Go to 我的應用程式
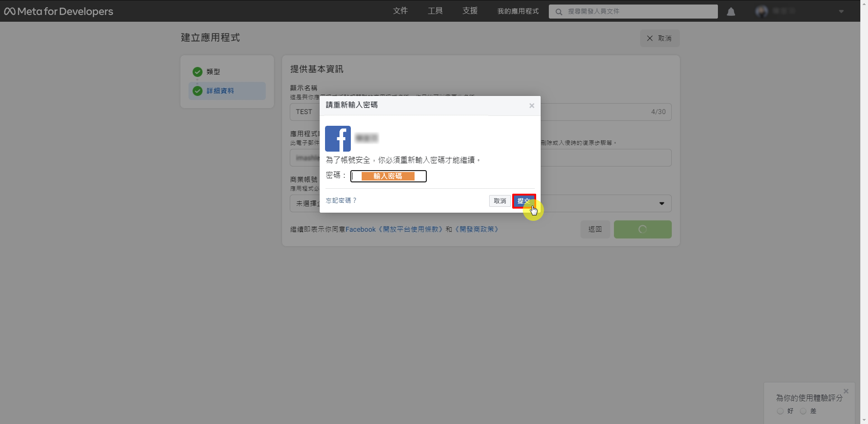Screen dimensions: 868x424 click(x=518, y=11)
